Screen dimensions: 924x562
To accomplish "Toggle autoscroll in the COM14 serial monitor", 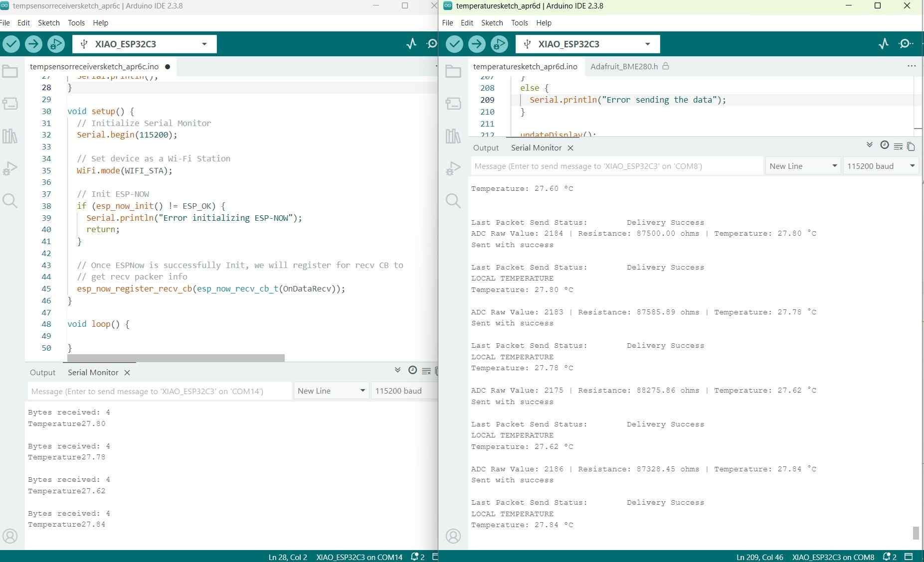I will pos(397,370).
